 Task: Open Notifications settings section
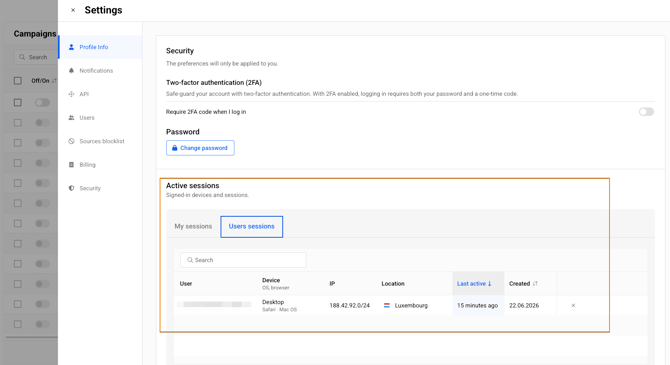[x=100, y=71]
